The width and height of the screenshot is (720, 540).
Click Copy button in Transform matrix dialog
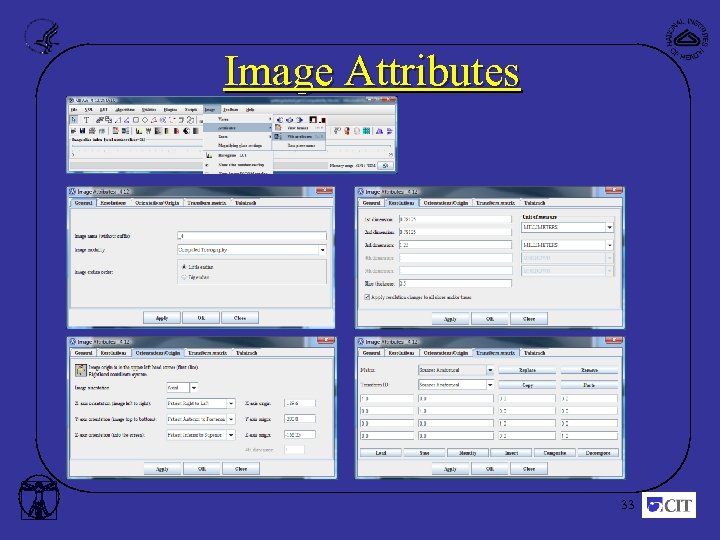(x=527, y=385)
